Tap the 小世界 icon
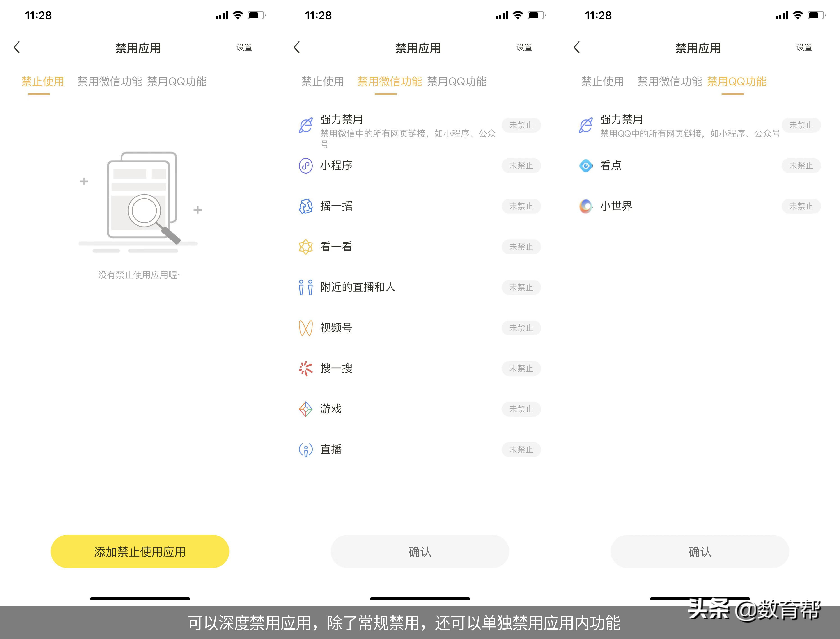The width and height of the screenshot is (840, 639). pos(585,206)
